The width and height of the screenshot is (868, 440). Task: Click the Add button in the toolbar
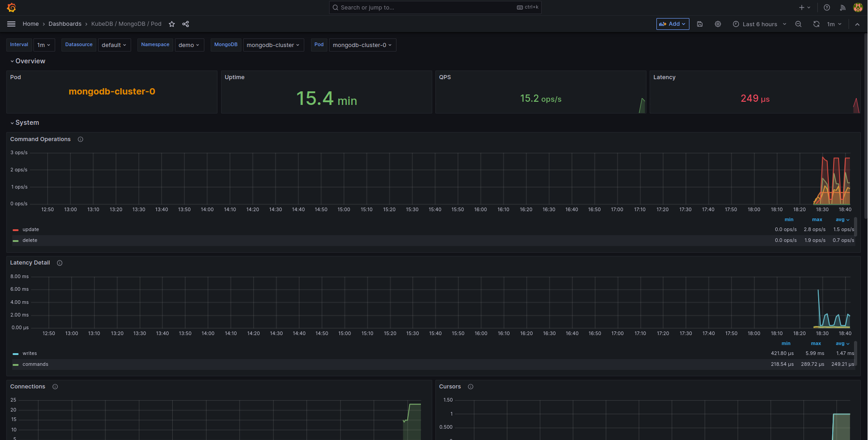[x=672, y=24]
